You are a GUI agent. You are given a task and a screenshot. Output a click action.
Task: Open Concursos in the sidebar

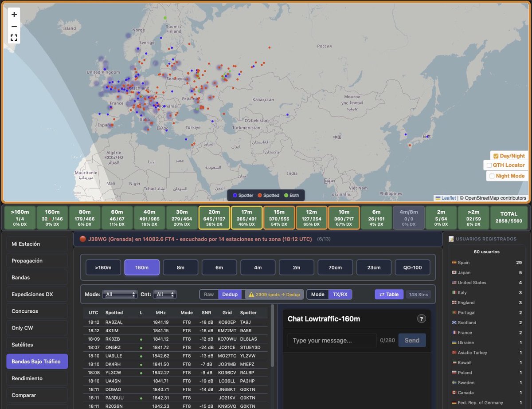pyautogui.click(x=37, y=311)
